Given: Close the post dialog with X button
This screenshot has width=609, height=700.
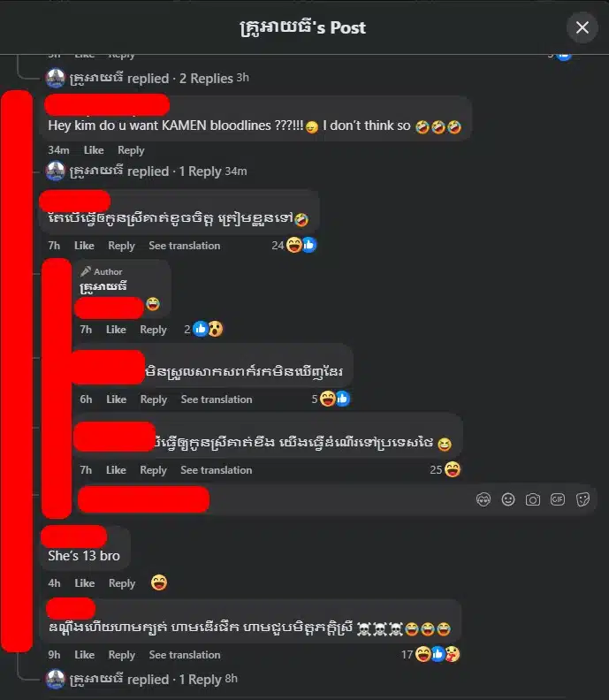Looking at the screenshot, I should click(582, 27).
